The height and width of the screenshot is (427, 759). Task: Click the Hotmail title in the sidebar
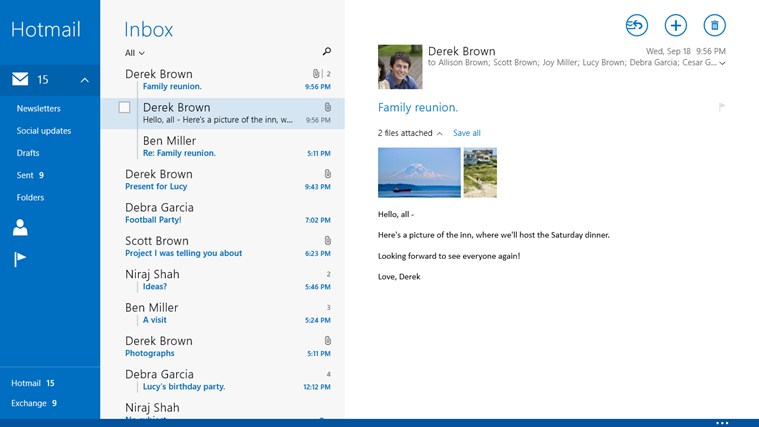click(46, 29)
